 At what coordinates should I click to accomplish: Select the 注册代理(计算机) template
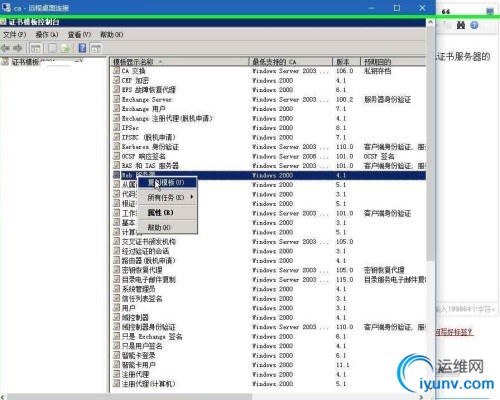pos(148,384)
